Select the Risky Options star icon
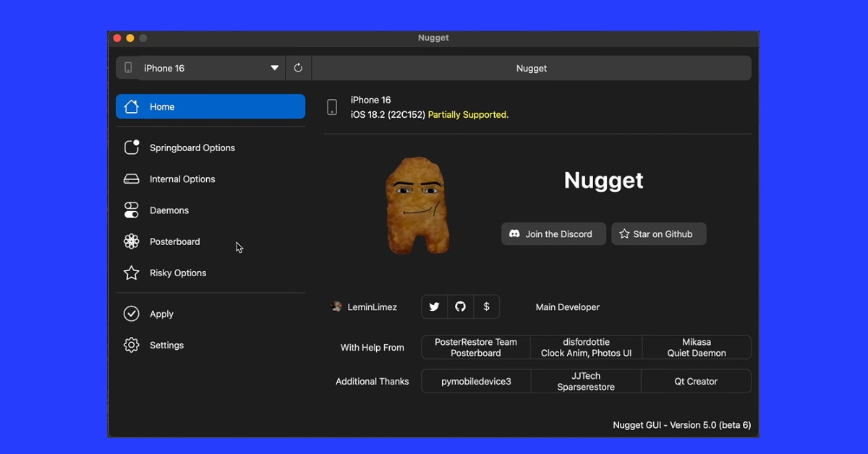This screenshot has width=868, height=454. click(x=131, y=273)
